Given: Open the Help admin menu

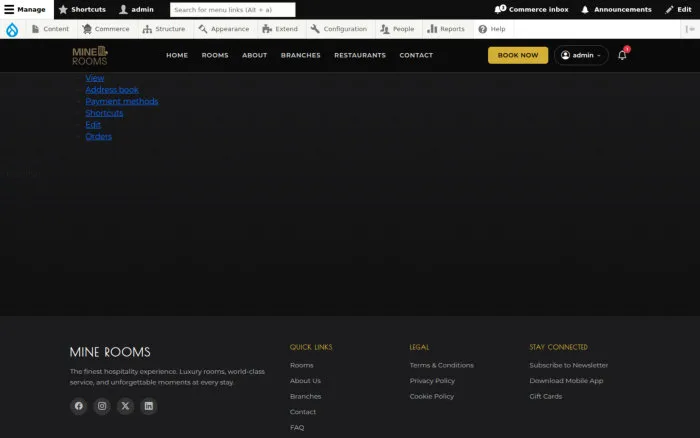Looking at the screenshot, I should click(x=492, y=29).
